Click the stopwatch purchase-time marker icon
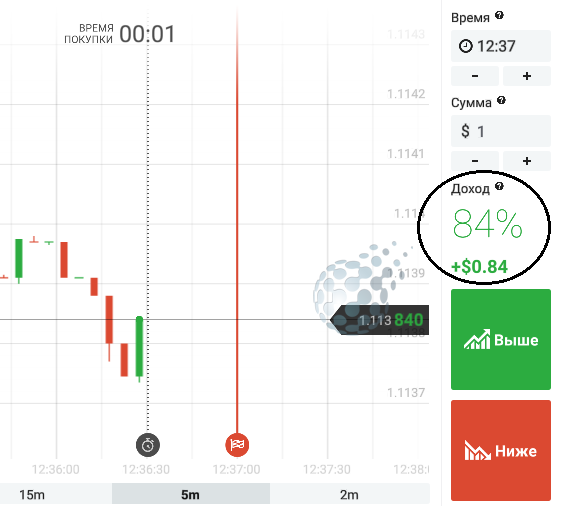Viewport: 587px width, 506px height. [x=148, y=445]
